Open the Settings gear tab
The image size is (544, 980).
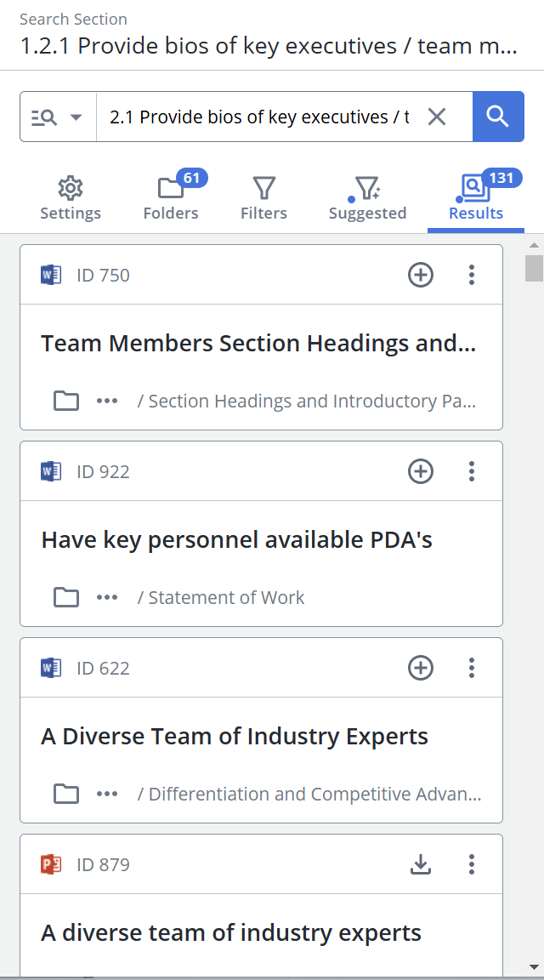pos(71,199)
